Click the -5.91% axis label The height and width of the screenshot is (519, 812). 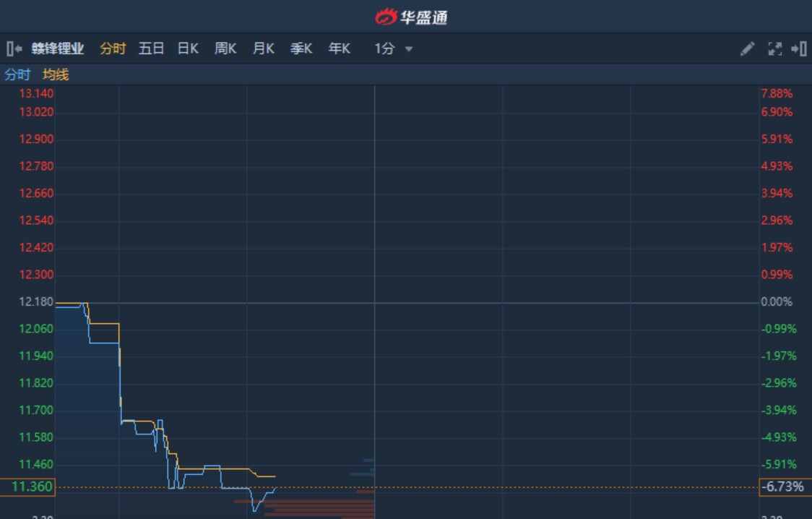tap(779, 464)
